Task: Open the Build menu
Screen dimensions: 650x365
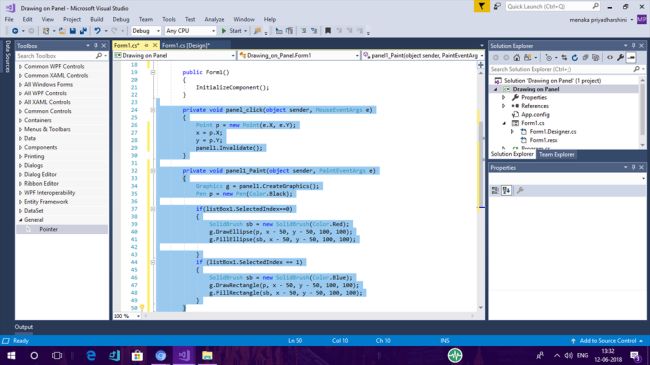Action: click(x=97, y=19)
